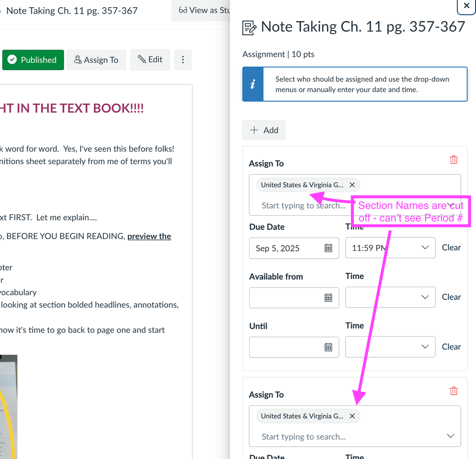The width and height of the screenshot is (476, 459).
Task: Open the Until calendar picker icon
Action: (x=328, y=347)
